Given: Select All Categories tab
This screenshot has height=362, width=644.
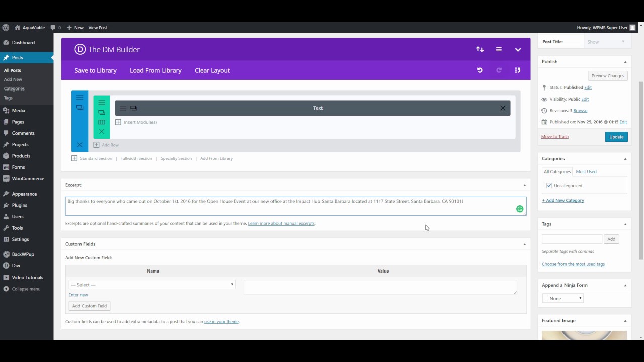Looking at the screenshot, I should coord(557,172).
